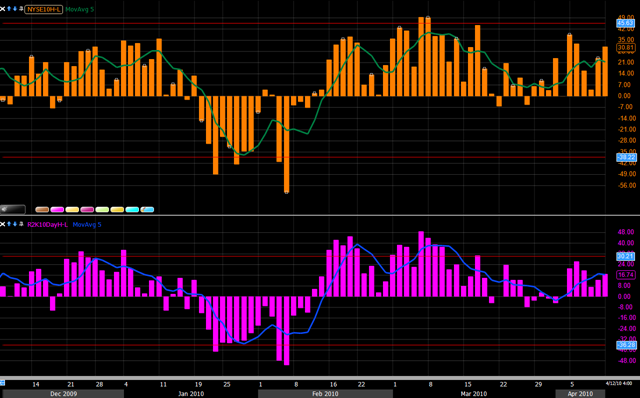This screenshot has height=398, width=640.
Task: Close the R2K10DayH-L chart pane
Action: click(2, 224)
